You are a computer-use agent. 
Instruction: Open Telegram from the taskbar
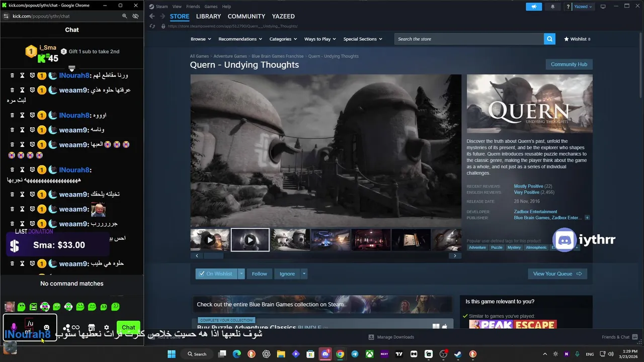[x=355, y=354]
